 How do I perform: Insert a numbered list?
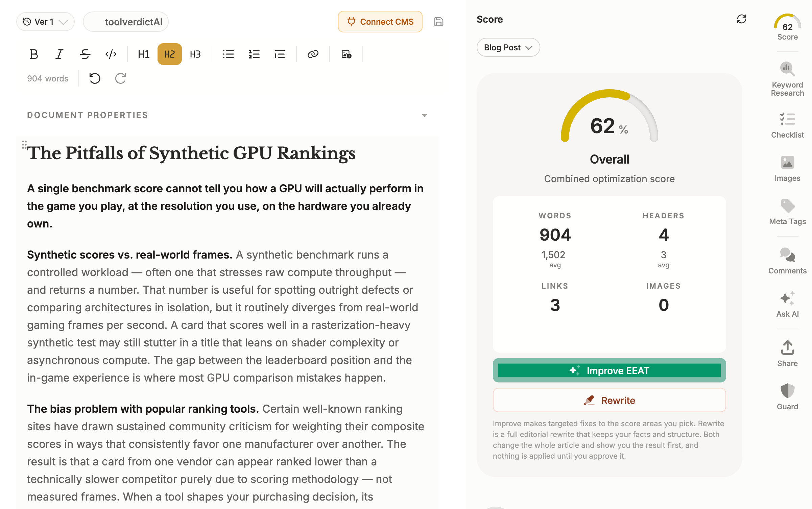254,54
